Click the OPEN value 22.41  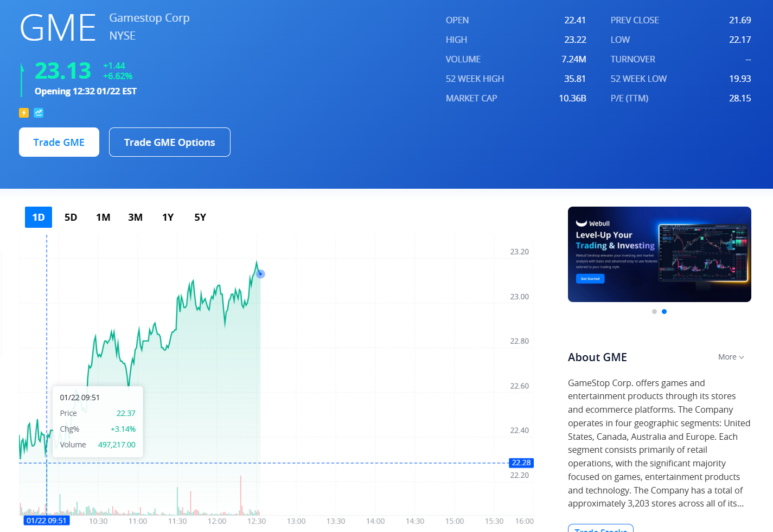click(x=575, y=20)
